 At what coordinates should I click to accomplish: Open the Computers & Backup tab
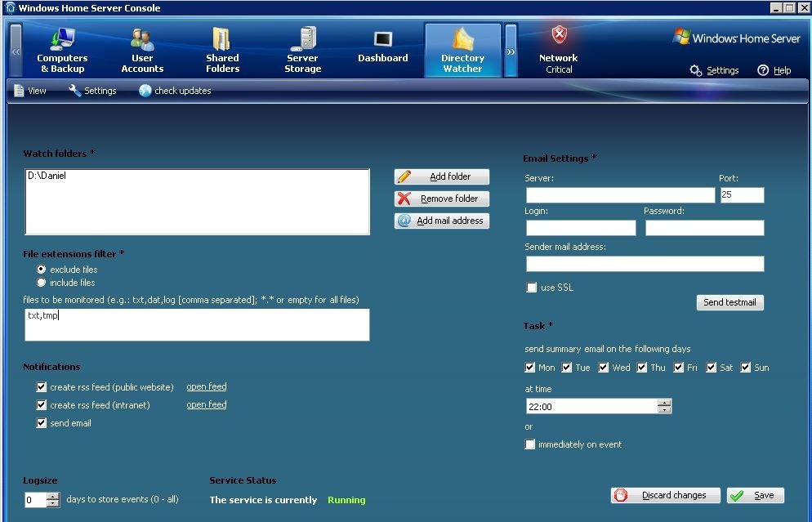point(62,51)
